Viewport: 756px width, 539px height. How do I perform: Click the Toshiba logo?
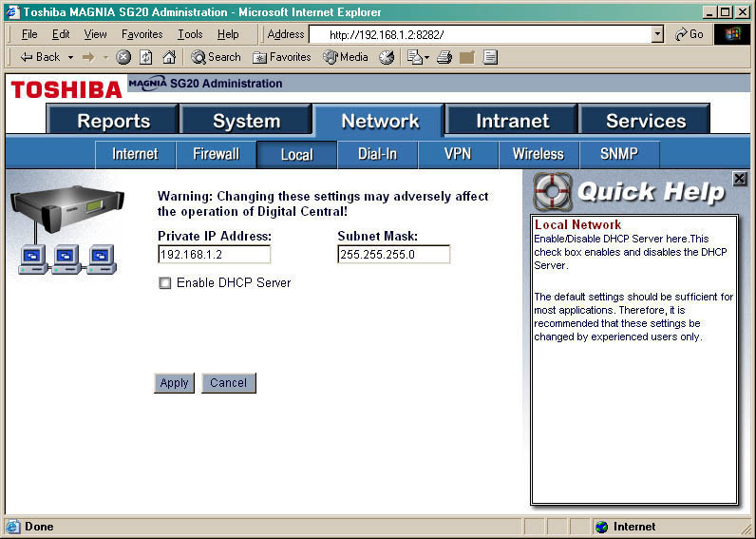tap(66, 89)
